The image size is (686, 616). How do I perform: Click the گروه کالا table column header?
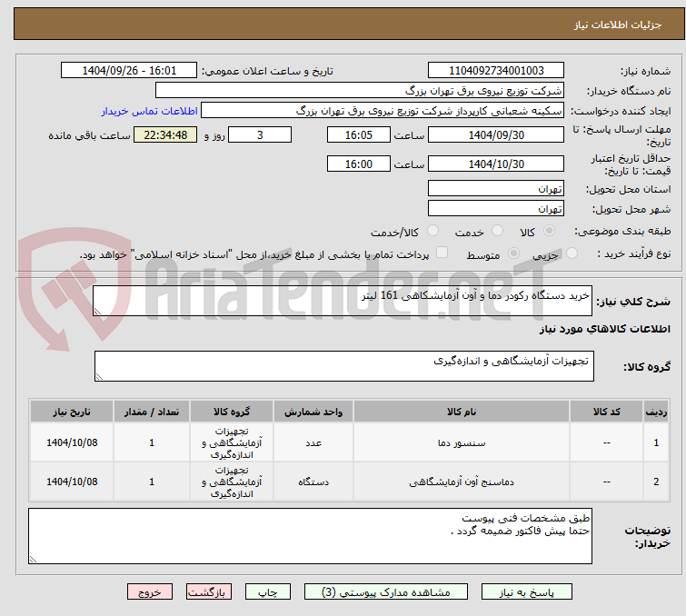232,412
